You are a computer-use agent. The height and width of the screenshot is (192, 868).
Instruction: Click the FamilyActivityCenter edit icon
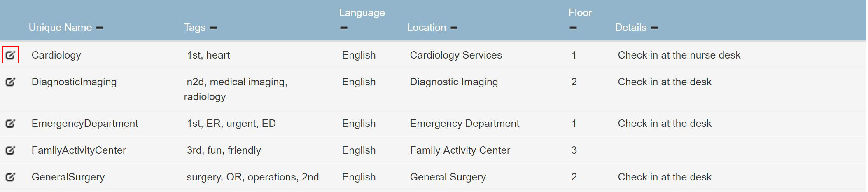10,150
